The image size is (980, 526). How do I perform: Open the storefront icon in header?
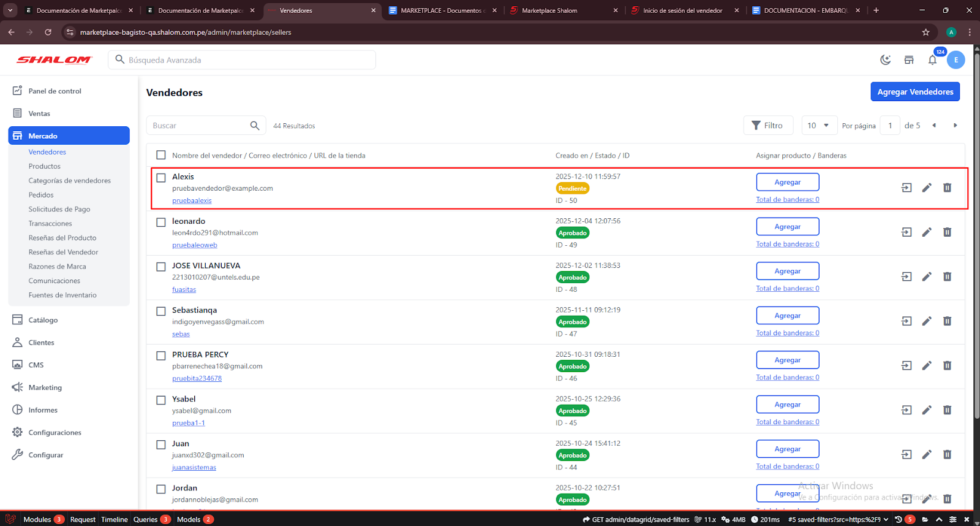(x=909, y=60)
